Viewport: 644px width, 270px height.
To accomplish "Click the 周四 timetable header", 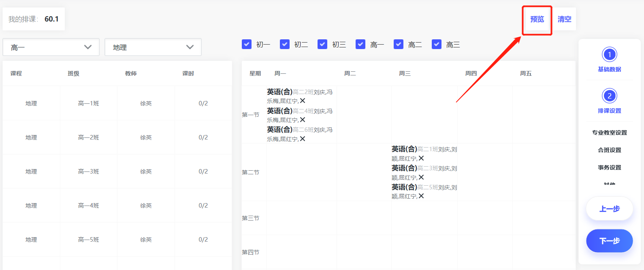I will pyautogui.click(x=471, y=73).
